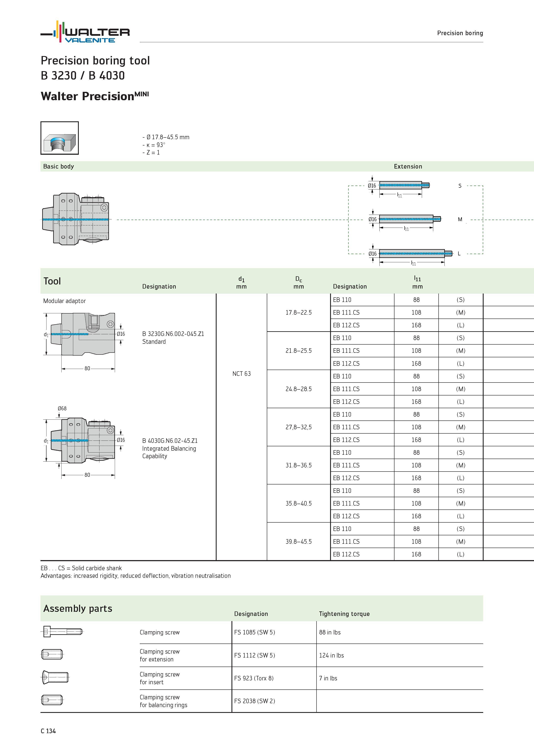The height and width of the screenshot is (756, 534).
Task: Click the boring application pictogram in the box
Action: coord(60,138)
